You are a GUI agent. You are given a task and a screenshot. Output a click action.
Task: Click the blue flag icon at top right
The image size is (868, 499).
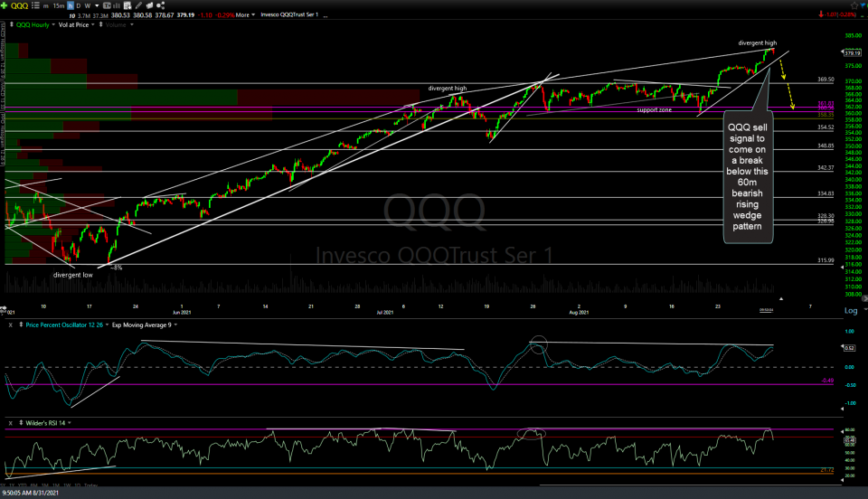(x=863, y=5)
